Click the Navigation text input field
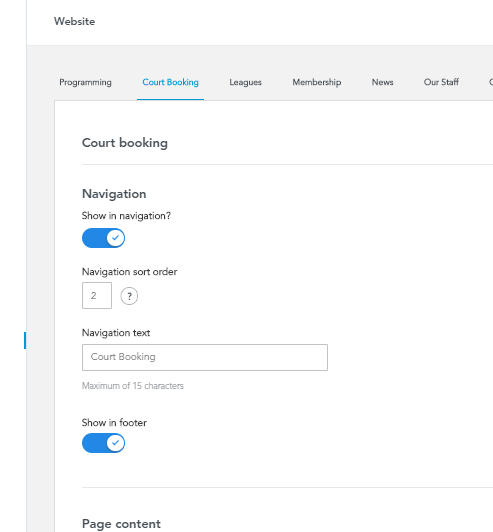 click(x=205, y=357)
